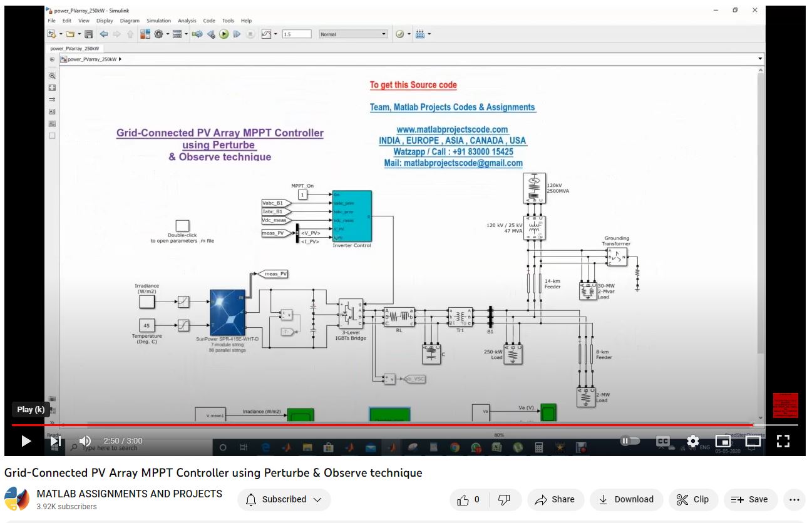
Task: Expand the Build Model dropdown arrow
Action: (x=429, y=34)
